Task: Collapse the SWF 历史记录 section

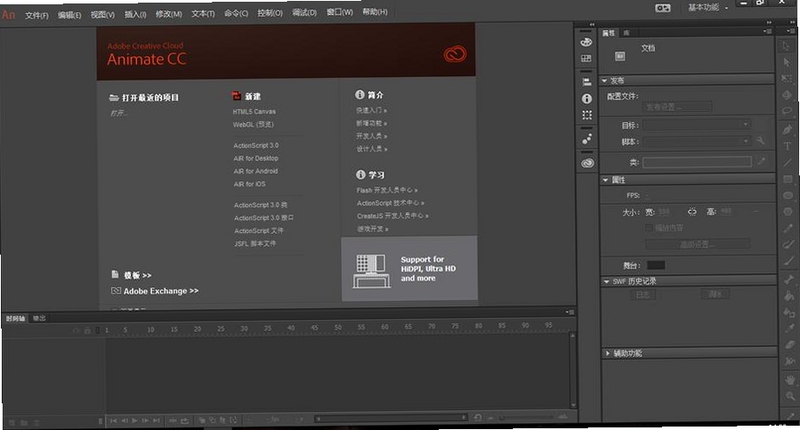Action: pos(607,282)
